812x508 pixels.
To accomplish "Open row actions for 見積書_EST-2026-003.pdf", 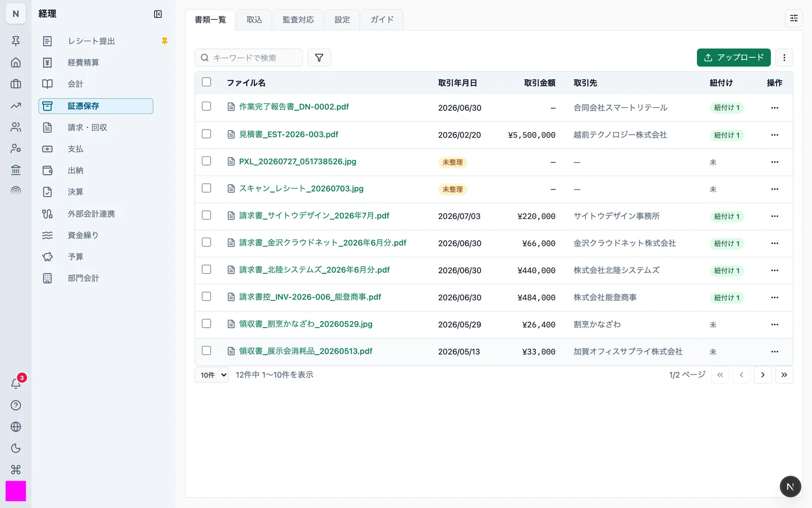I will coord(774,135).
